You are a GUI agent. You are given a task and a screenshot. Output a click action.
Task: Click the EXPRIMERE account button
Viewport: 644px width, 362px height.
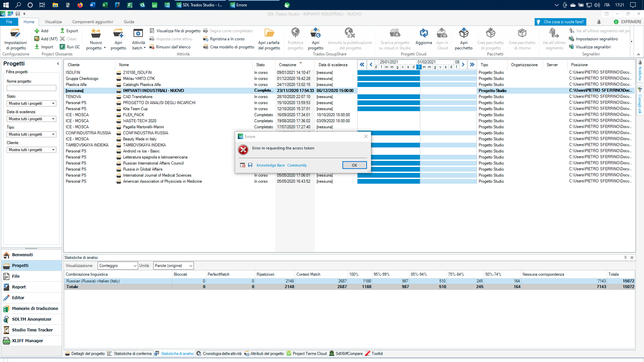click(627, 22)
